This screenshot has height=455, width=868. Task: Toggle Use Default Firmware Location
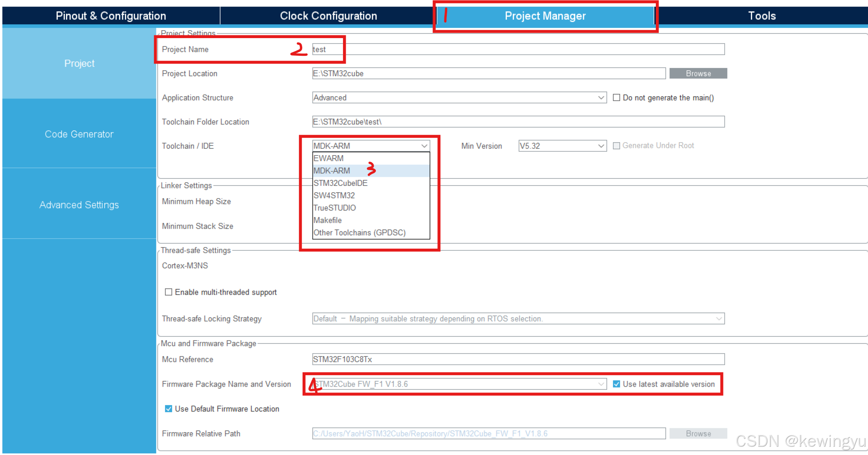click(169, 409)
